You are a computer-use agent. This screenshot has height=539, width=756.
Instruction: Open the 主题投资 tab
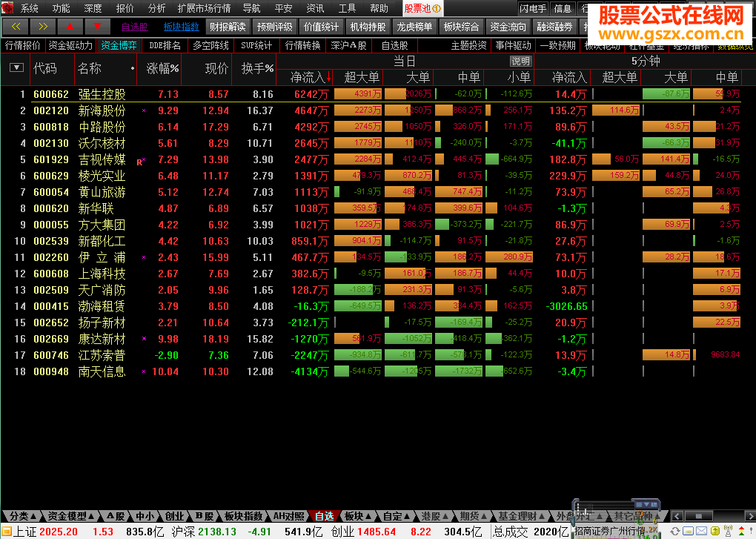click(x=468, y=45)
